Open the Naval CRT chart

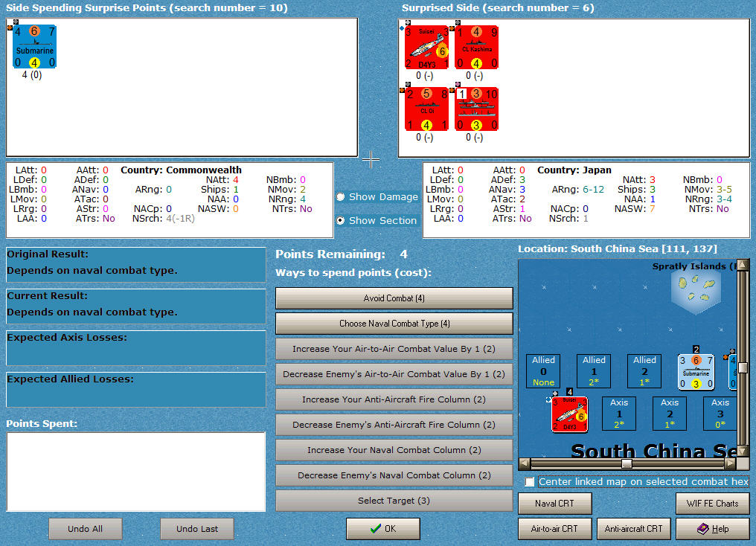tap(554, 504)
